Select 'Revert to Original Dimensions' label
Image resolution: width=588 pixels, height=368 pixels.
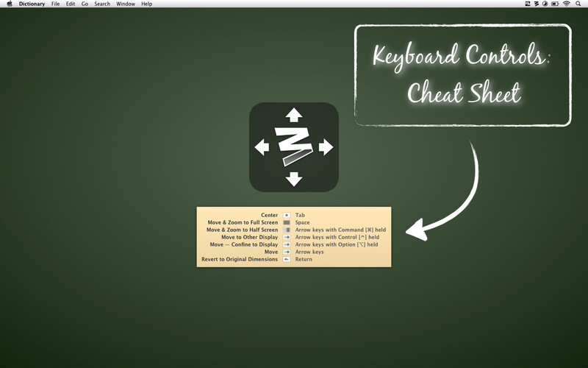[x=240, y=259]
